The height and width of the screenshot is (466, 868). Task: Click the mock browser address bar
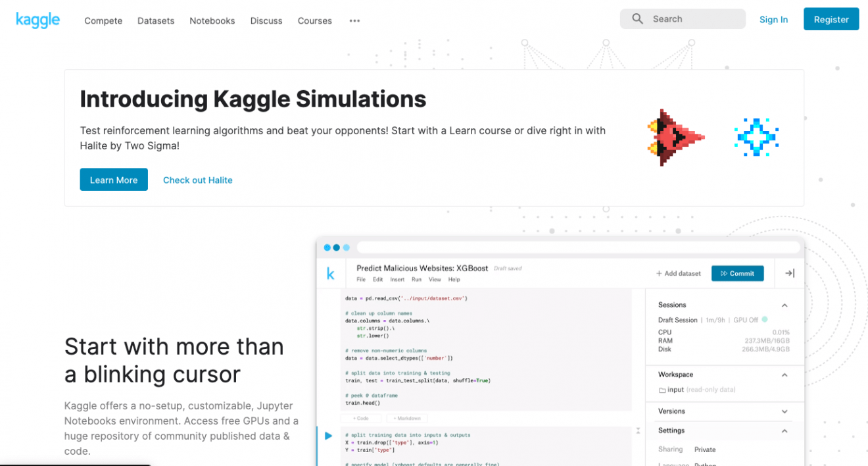579,247
